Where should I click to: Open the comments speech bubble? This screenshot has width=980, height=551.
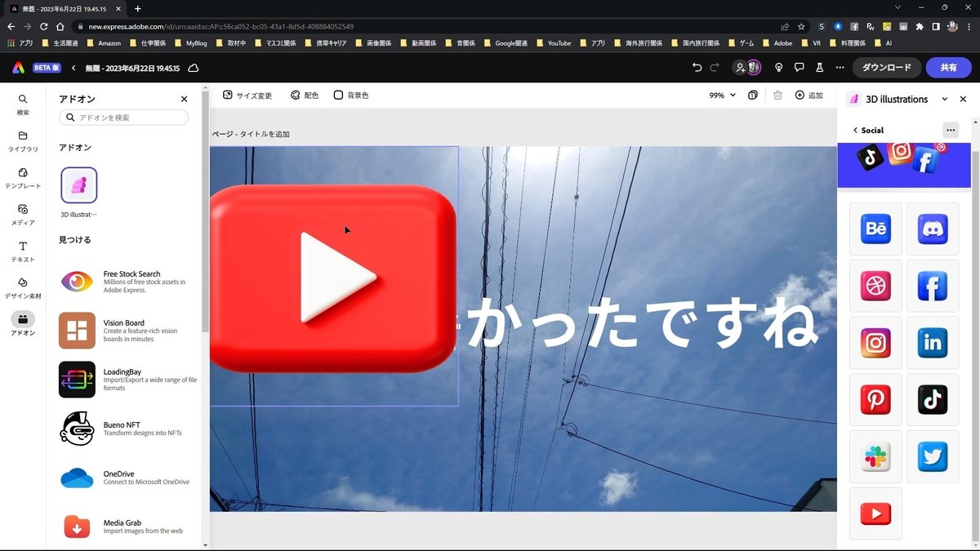(x=800, y=68)
